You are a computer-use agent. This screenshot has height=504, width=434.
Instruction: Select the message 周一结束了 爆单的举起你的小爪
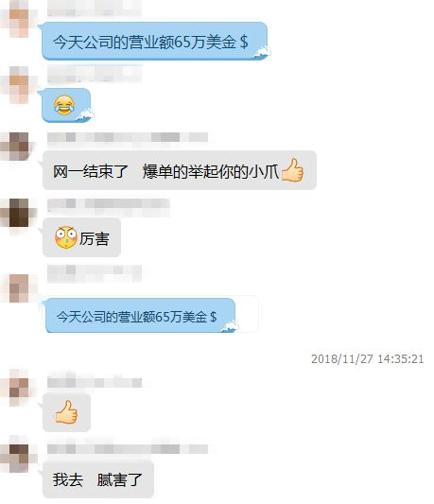(180, 170)
